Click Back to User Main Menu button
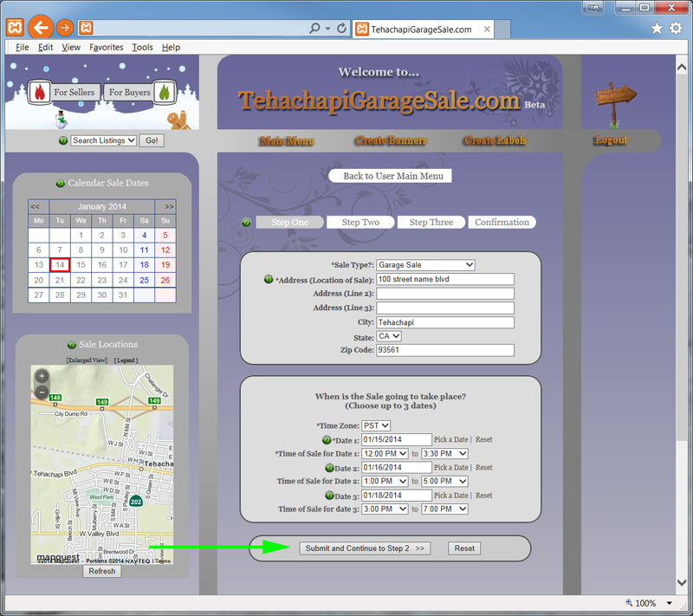Screen dimensions: 693x616 click(x=391, y=176)
